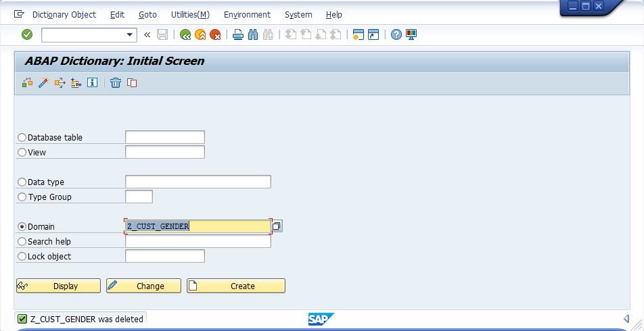Click the blue Information icon

point(93,83)
